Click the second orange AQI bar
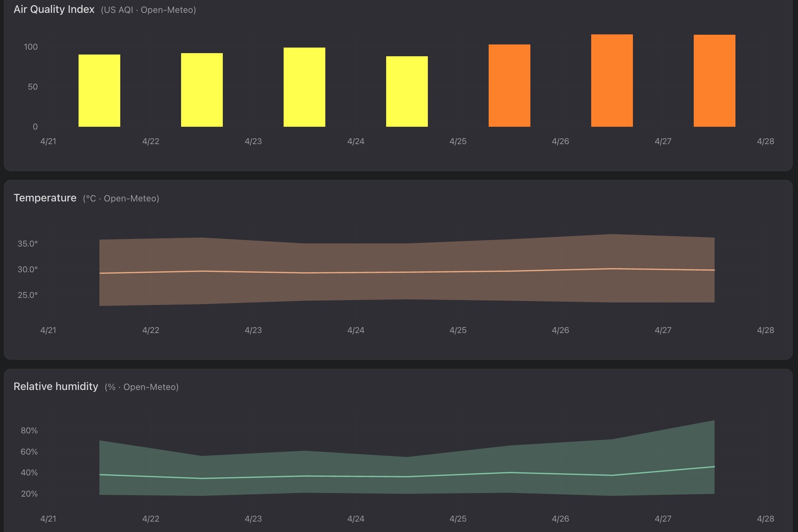The image size is (798, 532). [x=612, y=81]
